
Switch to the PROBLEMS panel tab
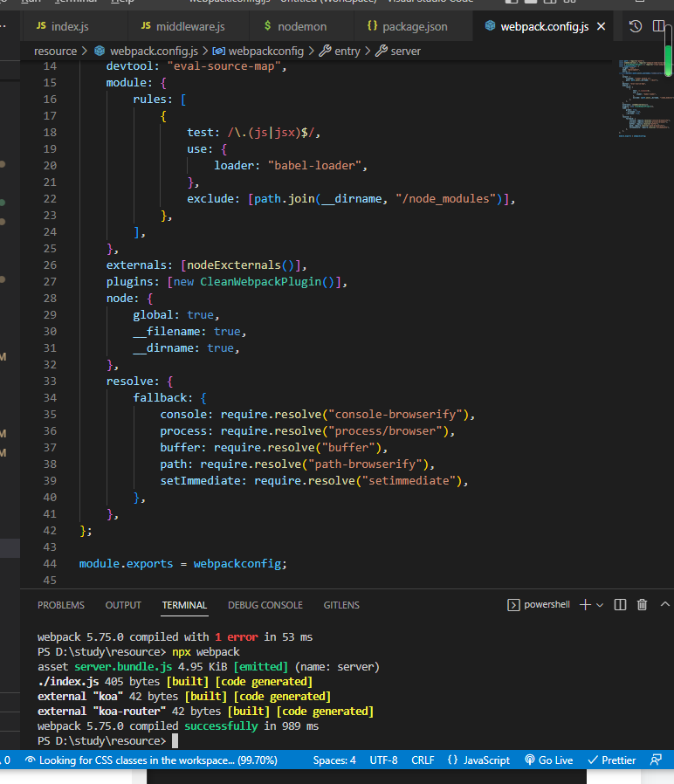[x=61, y=605]
